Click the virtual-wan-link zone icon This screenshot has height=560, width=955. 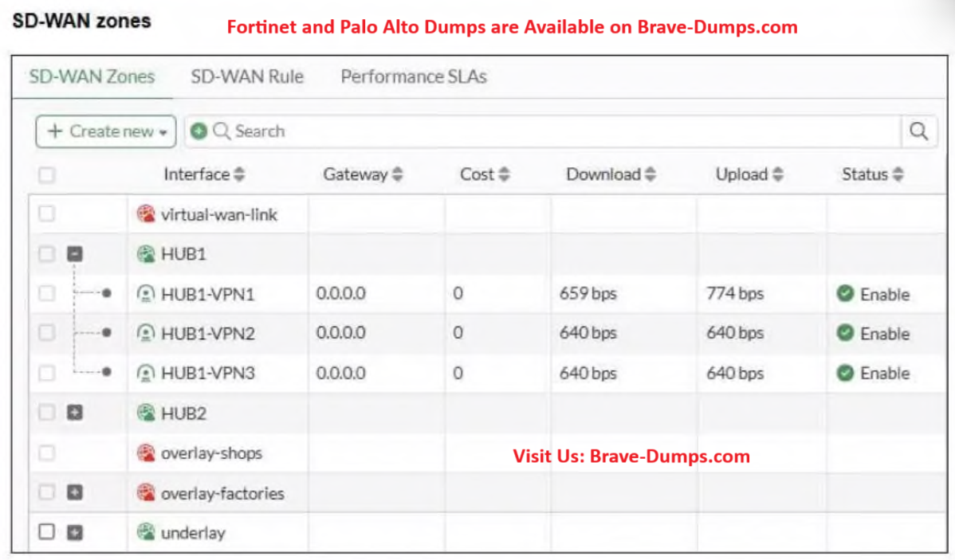pos(145,214)
